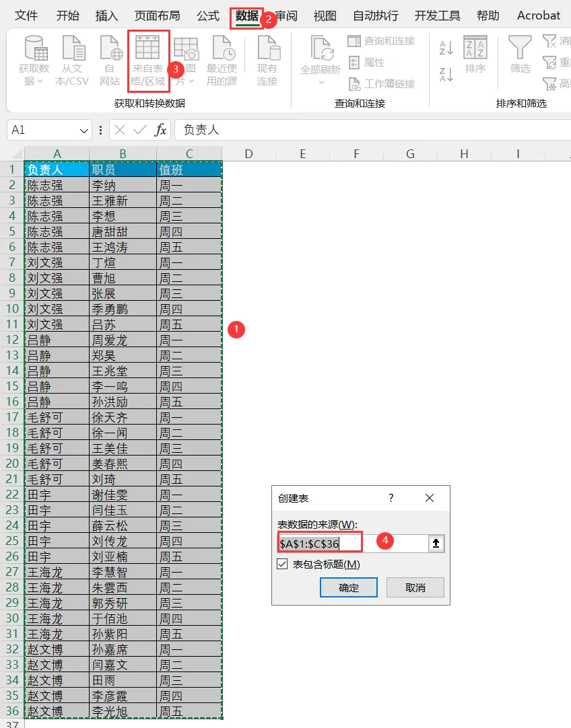Switch to the 页面布局 tab
Screen dimensions: 571x728
pyautogui.click(x=158, y=15)
